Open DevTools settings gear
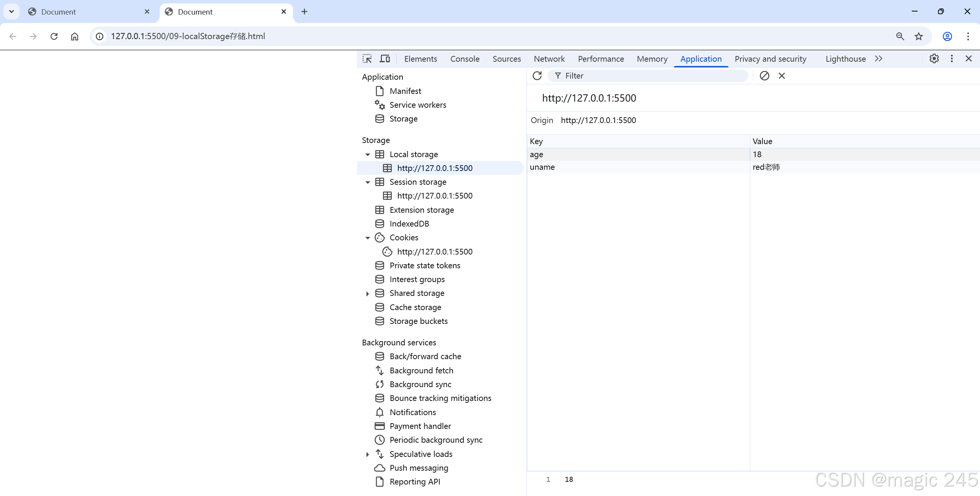 (934, 59)
